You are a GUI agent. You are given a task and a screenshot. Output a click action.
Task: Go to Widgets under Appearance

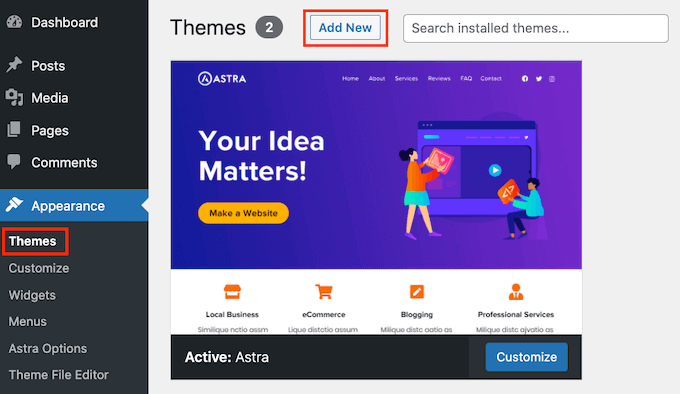pos(32,295)
